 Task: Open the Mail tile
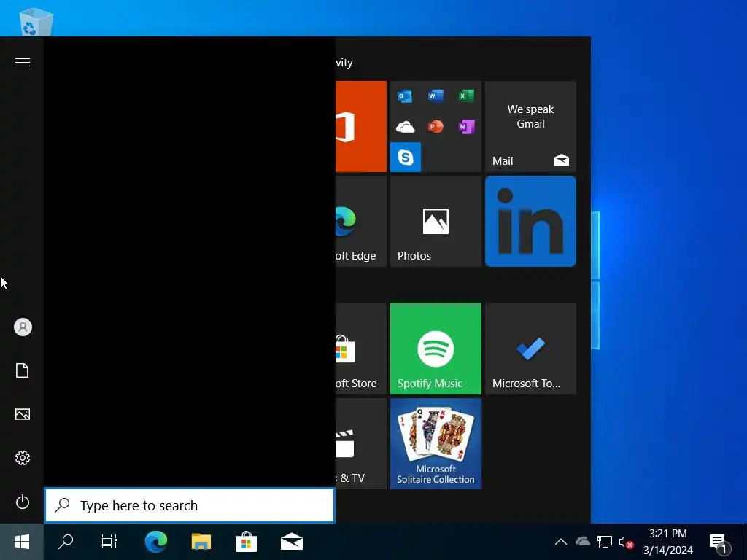[530, 126]
